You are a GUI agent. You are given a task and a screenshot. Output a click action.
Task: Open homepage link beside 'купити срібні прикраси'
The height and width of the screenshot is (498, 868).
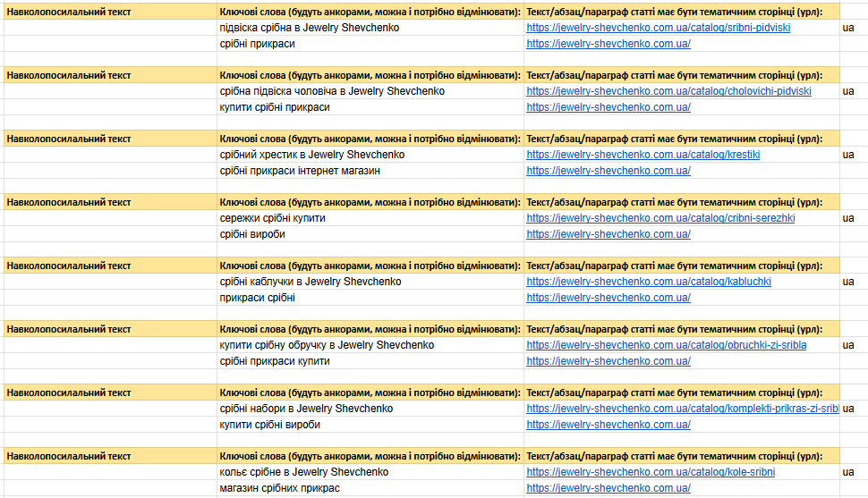tap(608, 107)
